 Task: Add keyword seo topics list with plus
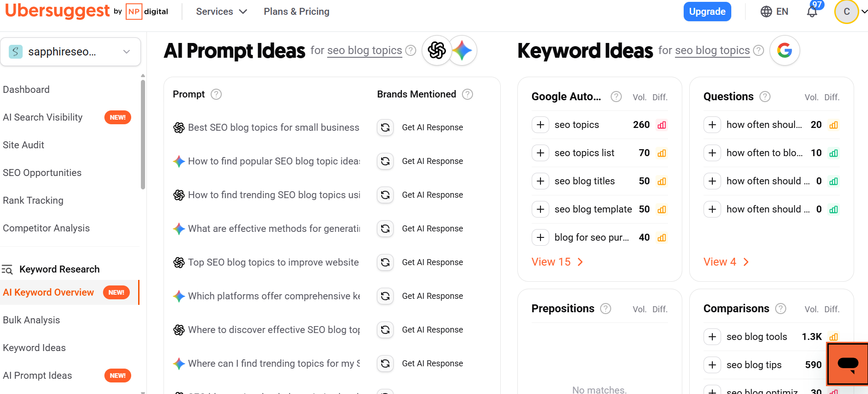point(540,153)
